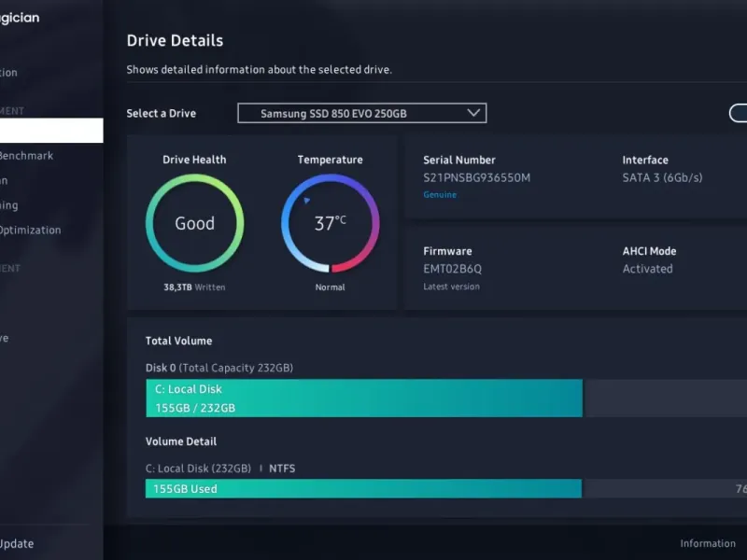Screen dimensions: 747x560
Task: Click the Drive Health label
Action: pos(194,160)
